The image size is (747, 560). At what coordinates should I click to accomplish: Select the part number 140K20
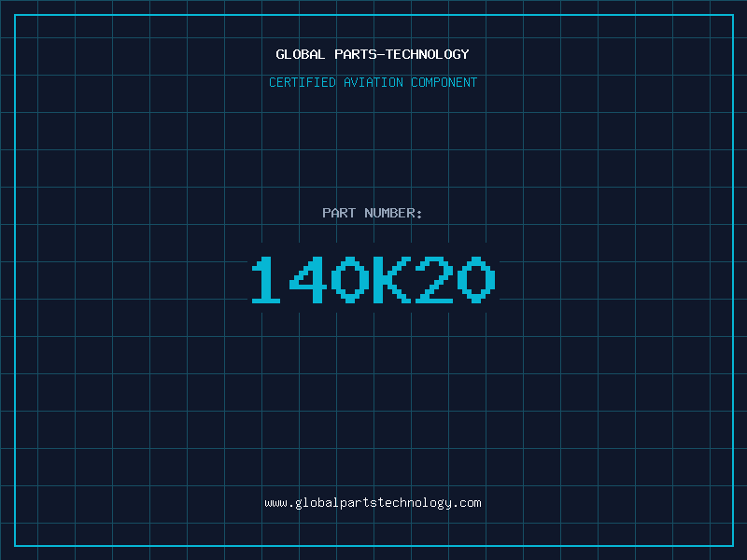pos(373,280)
